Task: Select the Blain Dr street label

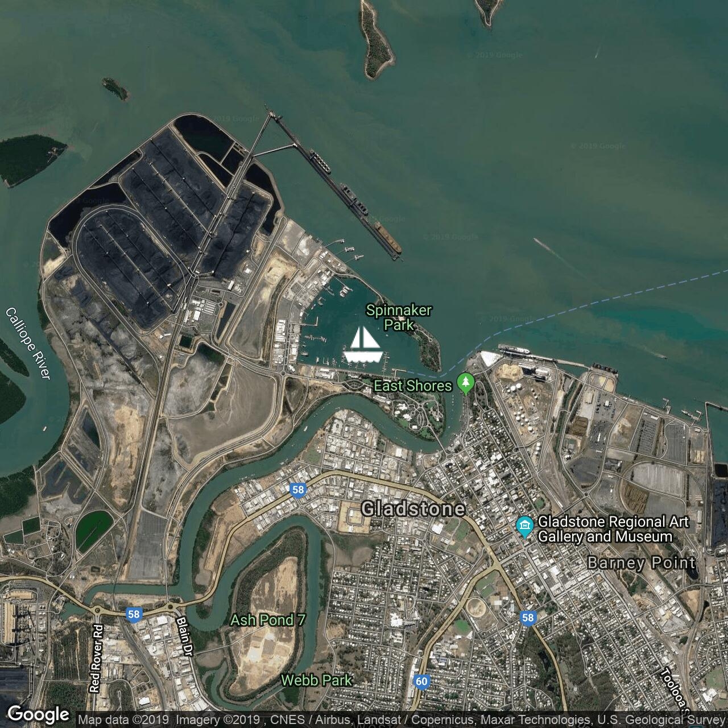Action: tap(185, 636)
